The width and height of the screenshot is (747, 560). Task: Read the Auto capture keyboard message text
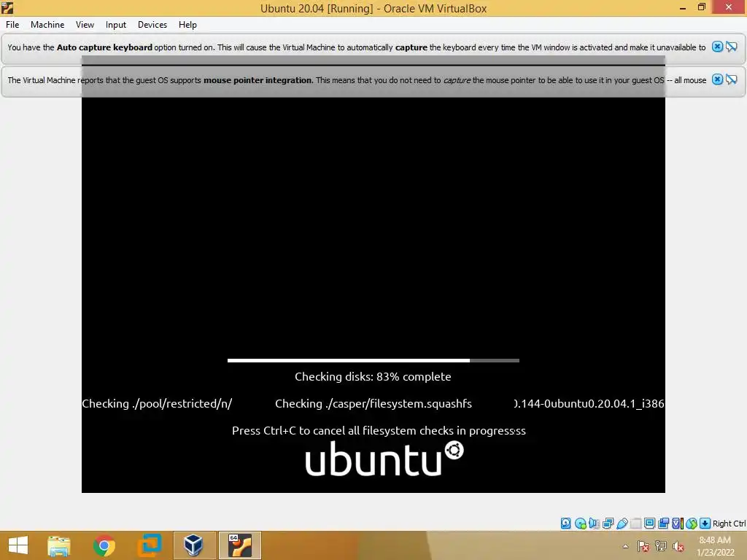[x=356, y=47]
